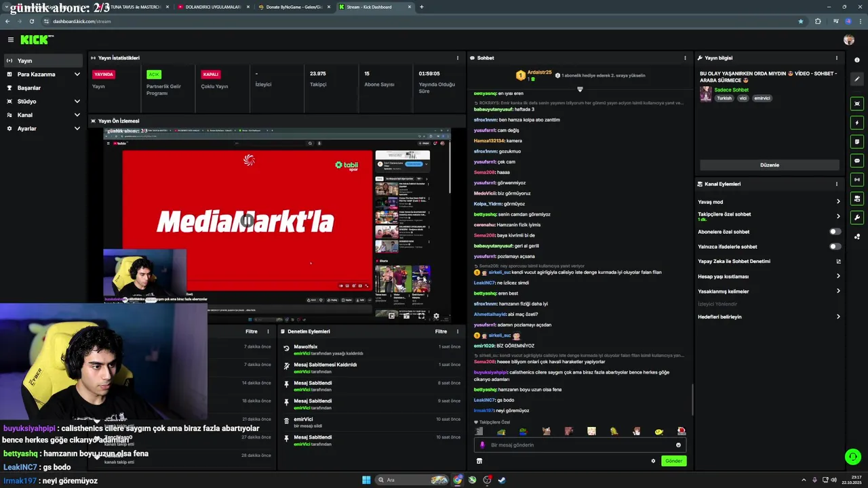This screenshot has width=868, height=488.
Task: Click the chat bubble icon in right rail
Action: click(x=857, y=161)
